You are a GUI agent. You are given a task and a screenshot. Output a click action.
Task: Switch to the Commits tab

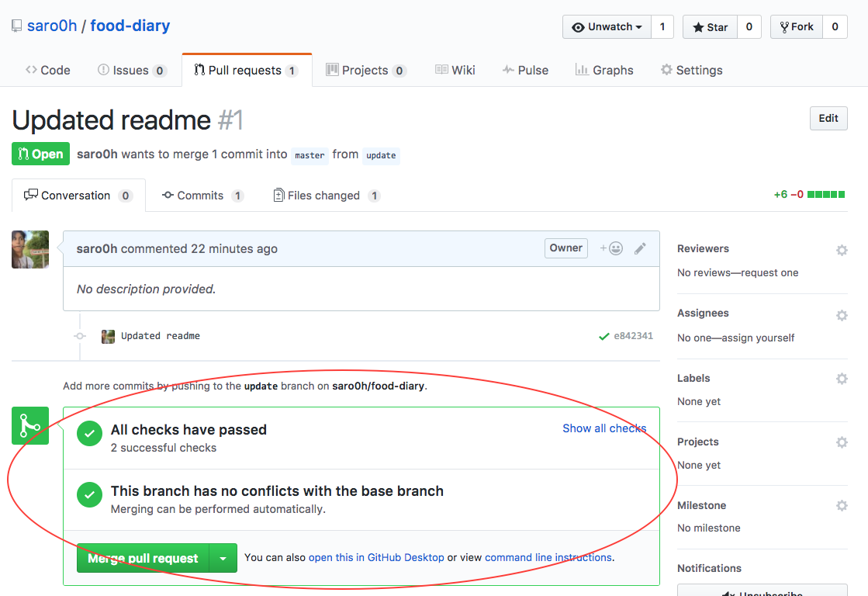202,196
